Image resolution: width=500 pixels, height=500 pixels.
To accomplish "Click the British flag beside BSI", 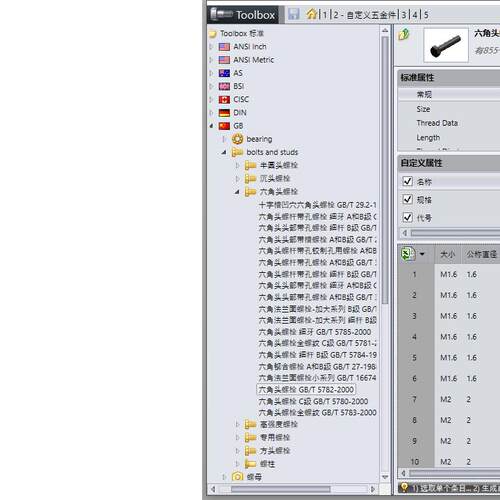I will coord(224,86).
